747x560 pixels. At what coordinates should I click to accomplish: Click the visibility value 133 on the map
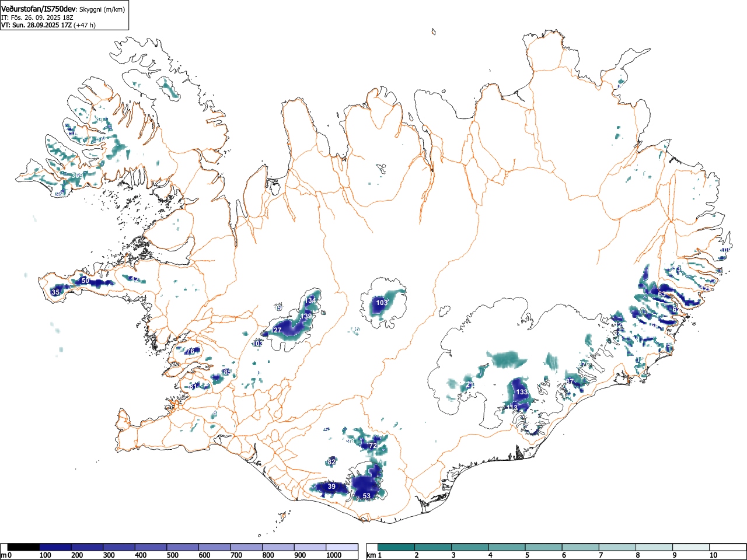coord(522,392)
